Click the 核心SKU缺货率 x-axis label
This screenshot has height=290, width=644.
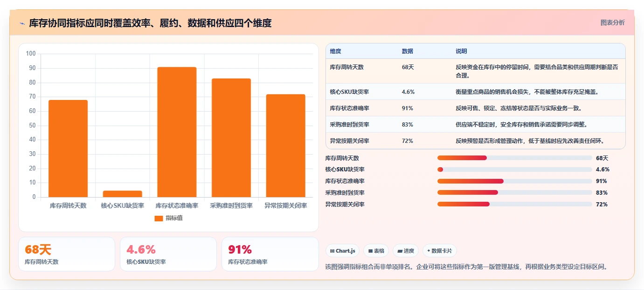pos(123,205)
